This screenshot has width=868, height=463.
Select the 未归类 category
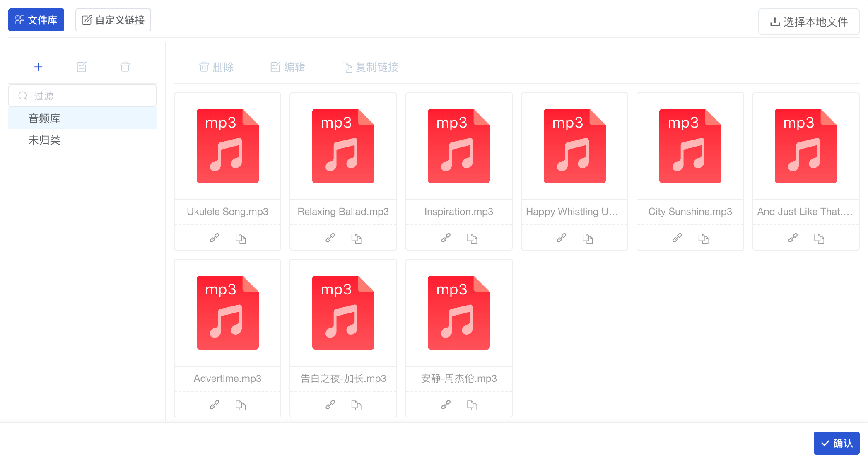point(44,140)
